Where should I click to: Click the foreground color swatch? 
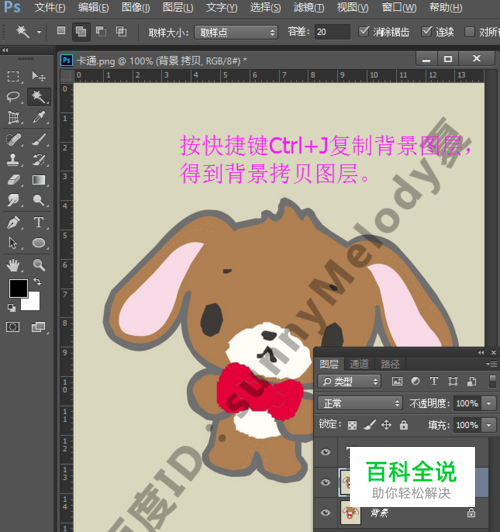click(x=18, y=288)
